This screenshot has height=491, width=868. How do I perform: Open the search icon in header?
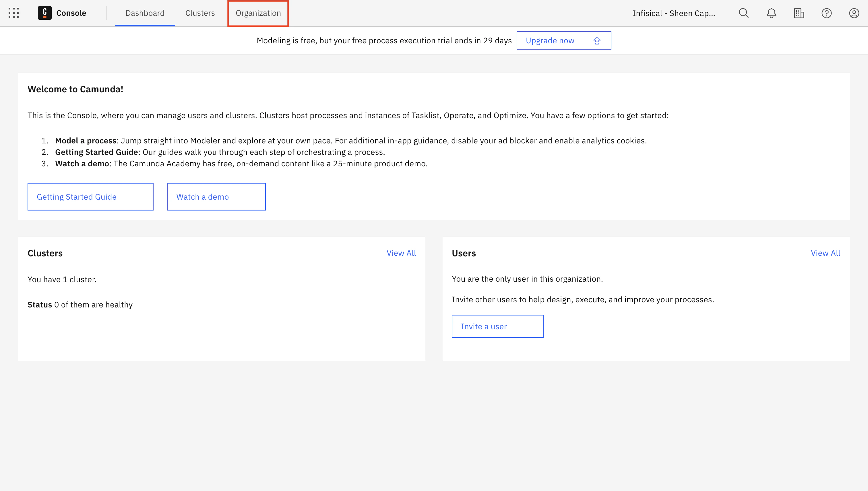point(743,13)
